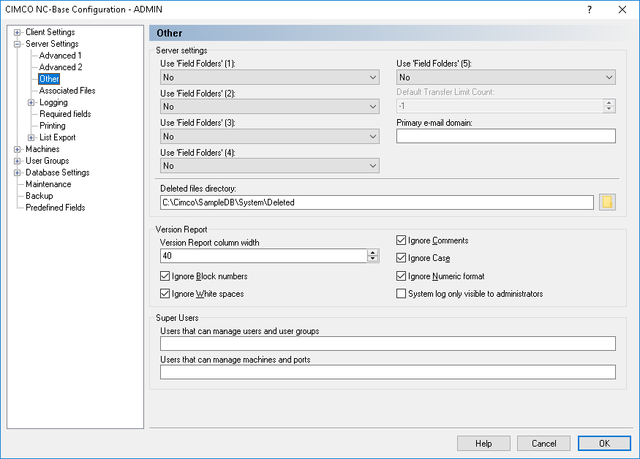Open Required fields settings page

(x=65, y=114)
